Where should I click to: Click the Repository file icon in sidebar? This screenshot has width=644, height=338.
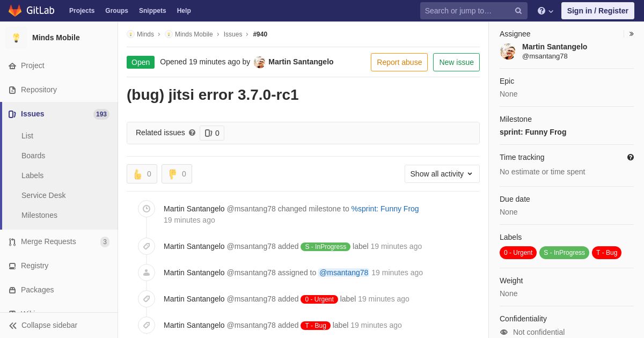(x=12, y=90)
